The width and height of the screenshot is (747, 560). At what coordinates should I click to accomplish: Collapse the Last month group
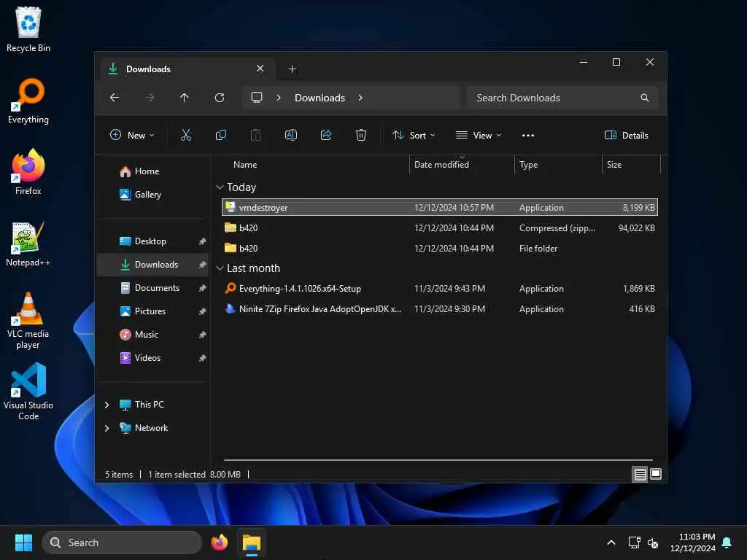click(x=220, y=268)
